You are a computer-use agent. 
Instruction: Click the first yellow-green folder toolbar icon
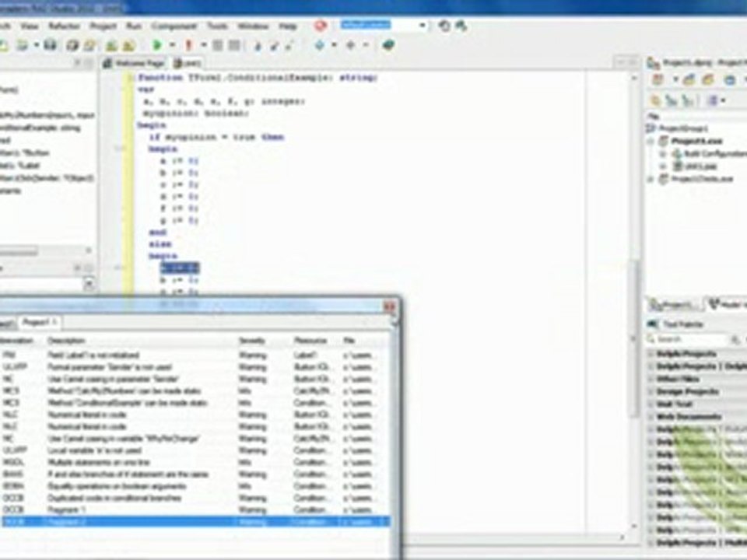click(111, 45)
